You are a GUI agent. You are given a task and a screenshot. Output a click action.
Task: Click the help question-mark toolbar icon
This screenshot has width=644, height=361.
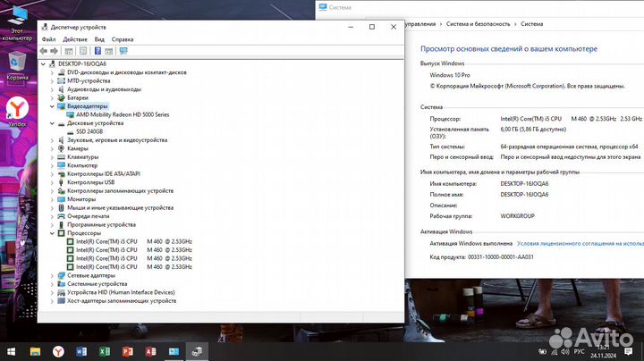pos(97,51)
